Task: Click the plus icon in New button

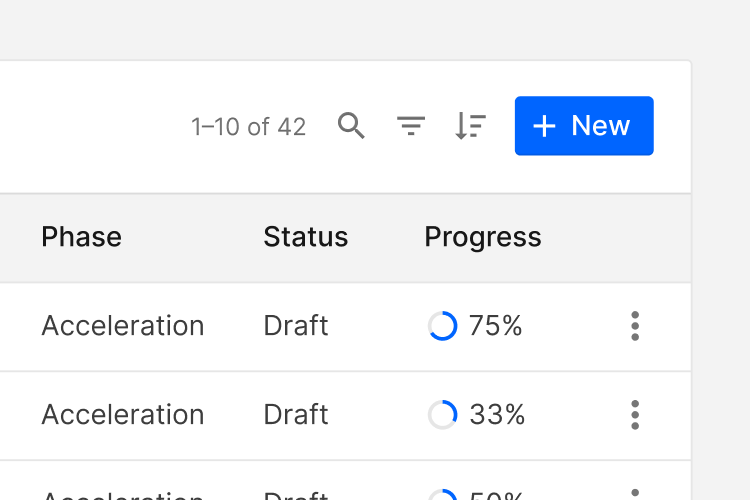Action: pyautogui.click(x=544, y=126)
